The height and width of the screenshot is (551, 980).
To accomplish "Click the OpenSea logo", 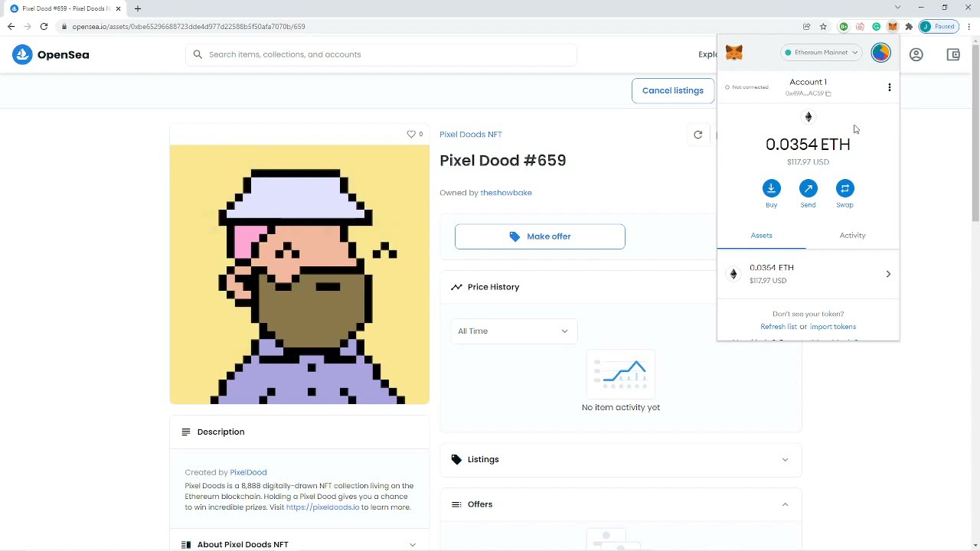I will click(51, 54).
